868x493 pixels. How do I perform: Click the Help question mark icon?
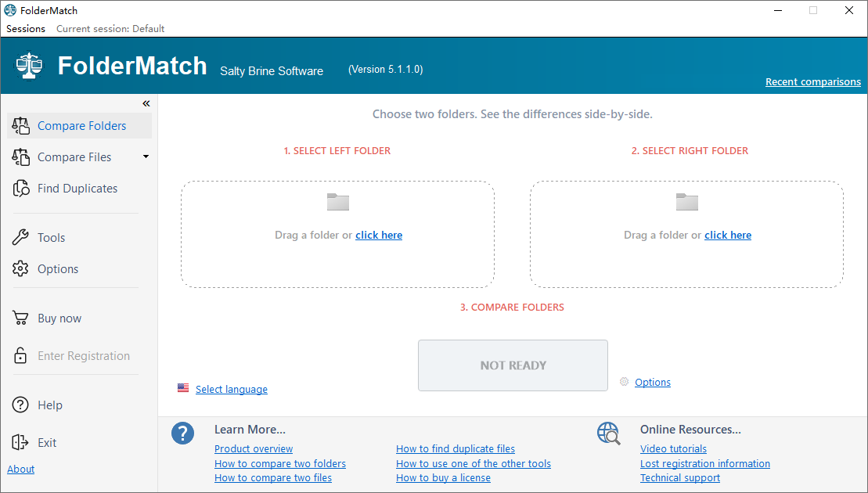[20, 405]
